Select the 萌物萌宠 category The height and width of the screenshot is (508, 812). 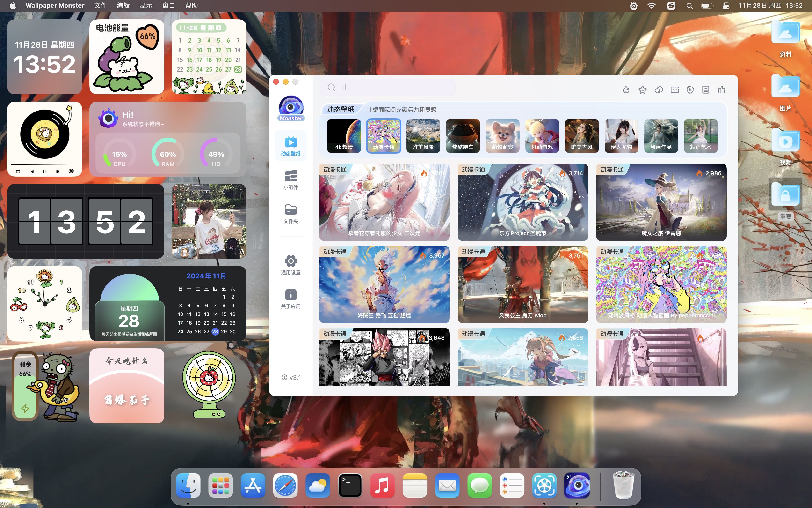click(x=502, y=136)
